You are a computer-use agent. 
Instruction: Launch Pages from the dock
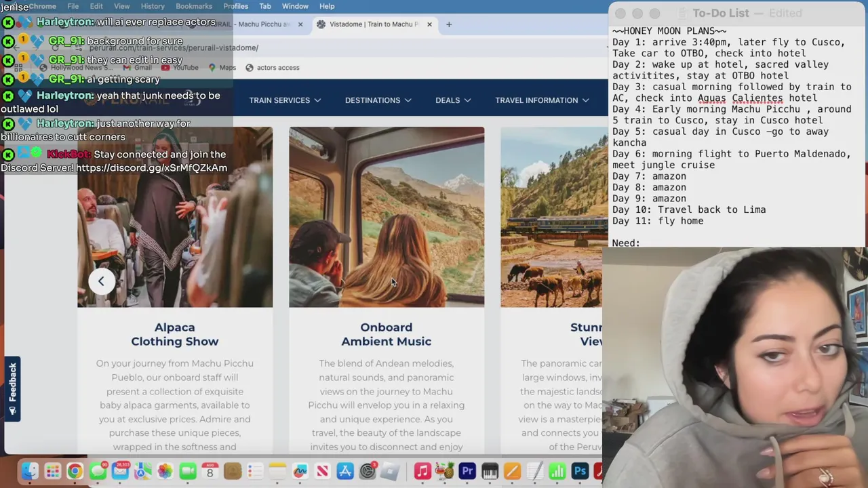(512, 471)
